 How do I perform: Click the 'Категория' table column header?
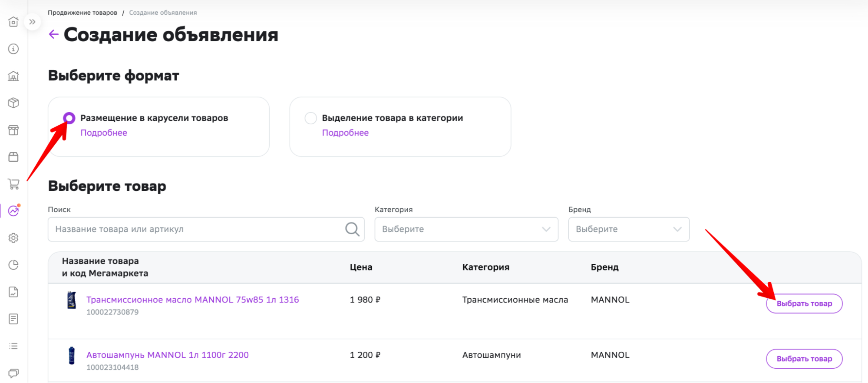pyautogui.click(x=486, y=267)
